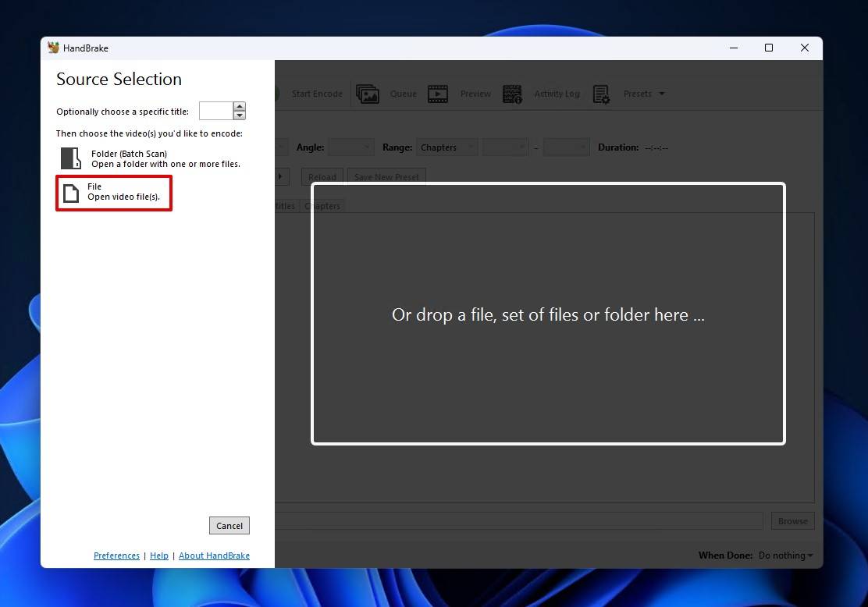The image size is (868, 607).
Task: Click the Presets gear-document icon
Action: tap(601, 94)
